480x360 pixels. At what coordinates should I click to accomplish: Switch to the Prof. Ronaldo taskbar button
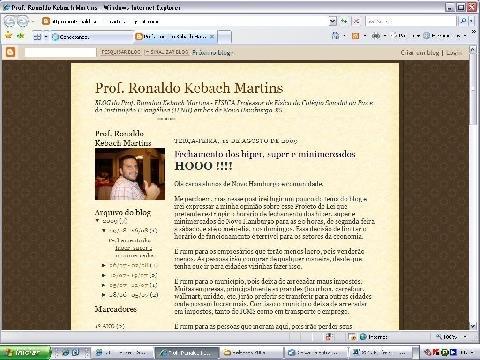click(x=187, y=352)
